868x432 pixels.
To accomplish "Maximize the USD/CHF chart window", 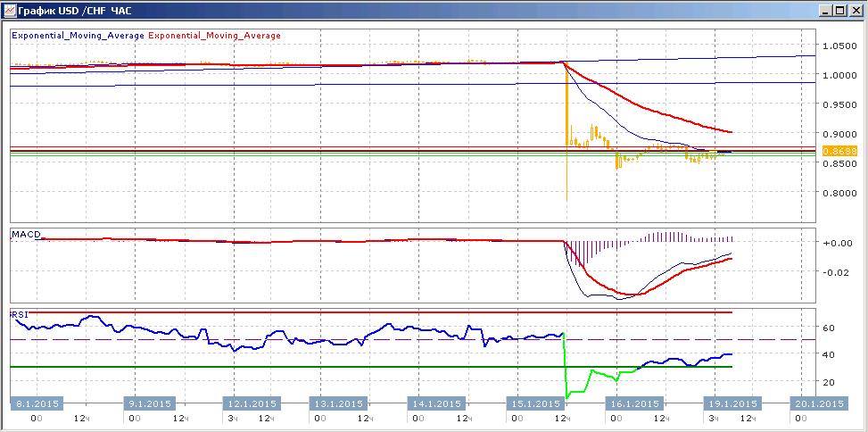I will coord(840,10).
